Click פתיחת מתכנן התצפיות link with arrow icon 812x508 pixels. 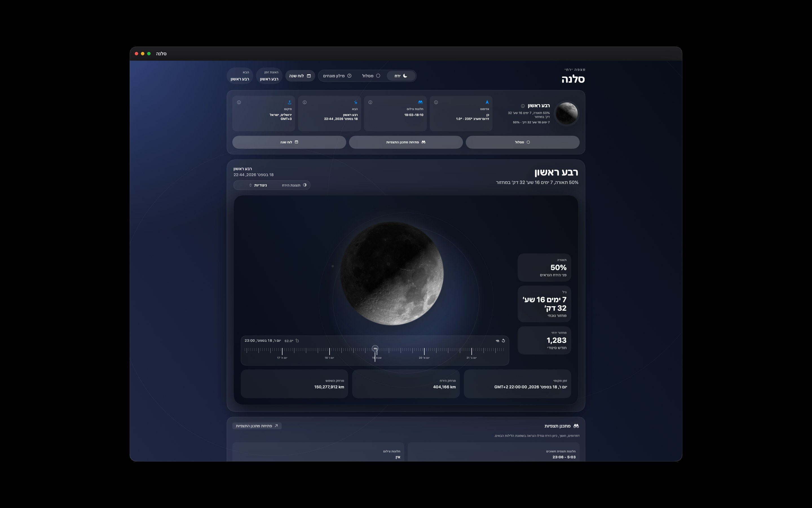[x=257, y=426]
